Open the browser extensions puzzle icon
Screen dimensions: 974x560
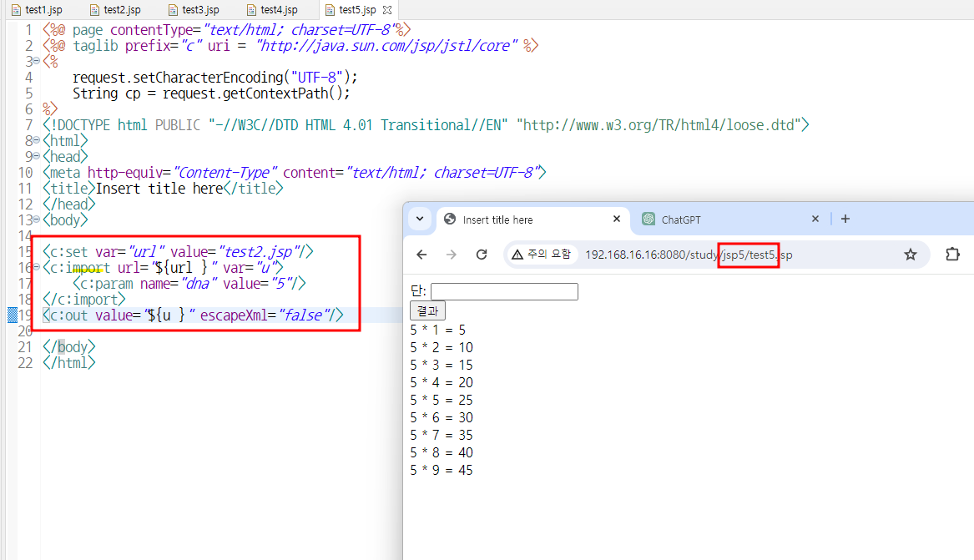tap(952, 254)
